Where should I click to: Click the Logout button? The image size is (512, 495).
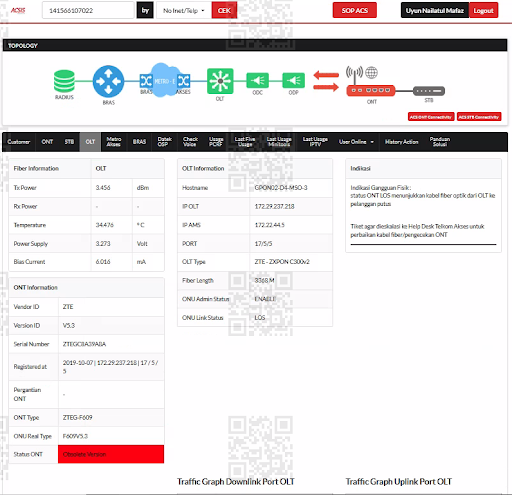pyautogui.click(x=483, y=11)
